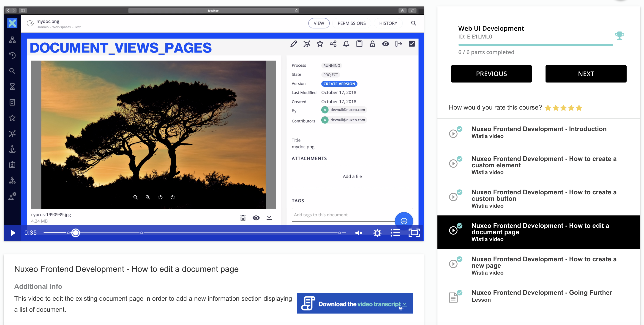Open Introduction Wistia video lesson

[x=539, y=132]
